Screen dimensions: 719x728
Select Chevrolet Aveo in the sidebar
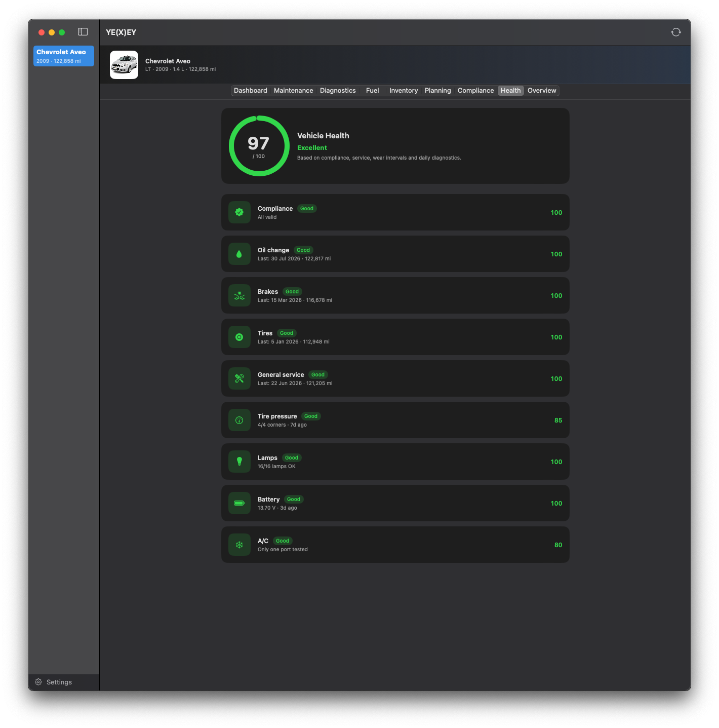point(64,56)
